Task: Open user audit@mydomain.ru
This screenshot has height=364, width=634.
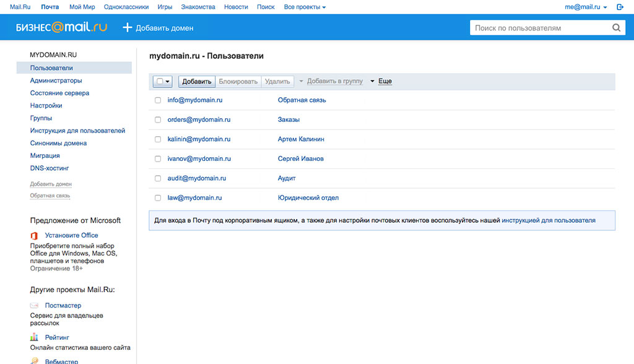Action: coord(196,178)
